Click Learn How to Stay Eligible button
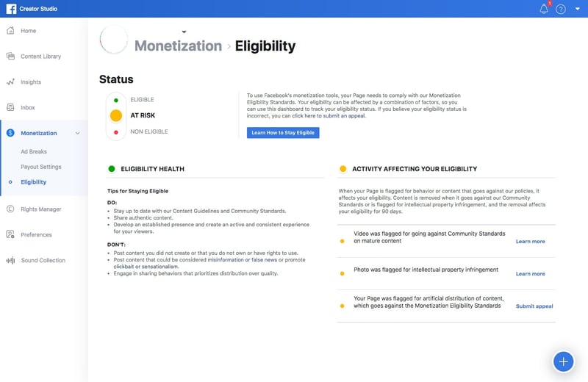Screen dimensions: 588x382 [x=283, y=133]
